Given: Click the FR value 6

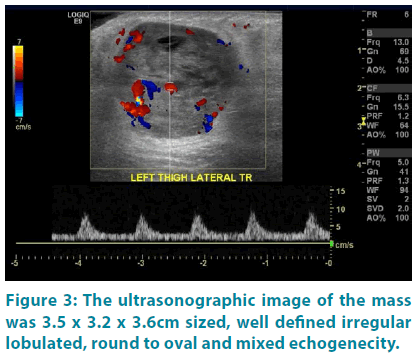Looking at the screenshot, I should point(406,15).
